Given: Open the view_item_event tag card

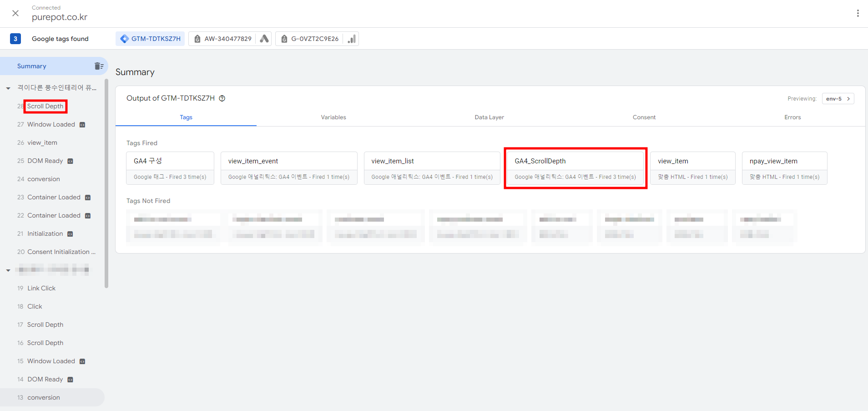Looking at the screenshot, I should tap(289, 168).
